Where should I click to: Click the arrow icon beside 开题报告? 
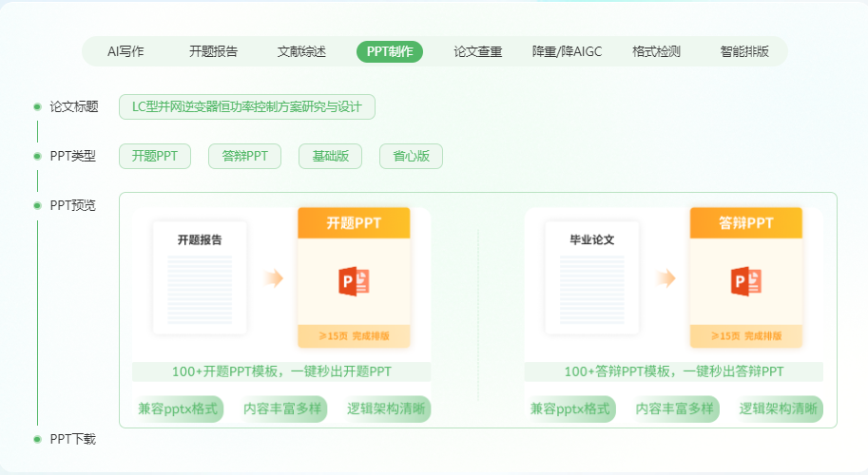click(274, 277)
